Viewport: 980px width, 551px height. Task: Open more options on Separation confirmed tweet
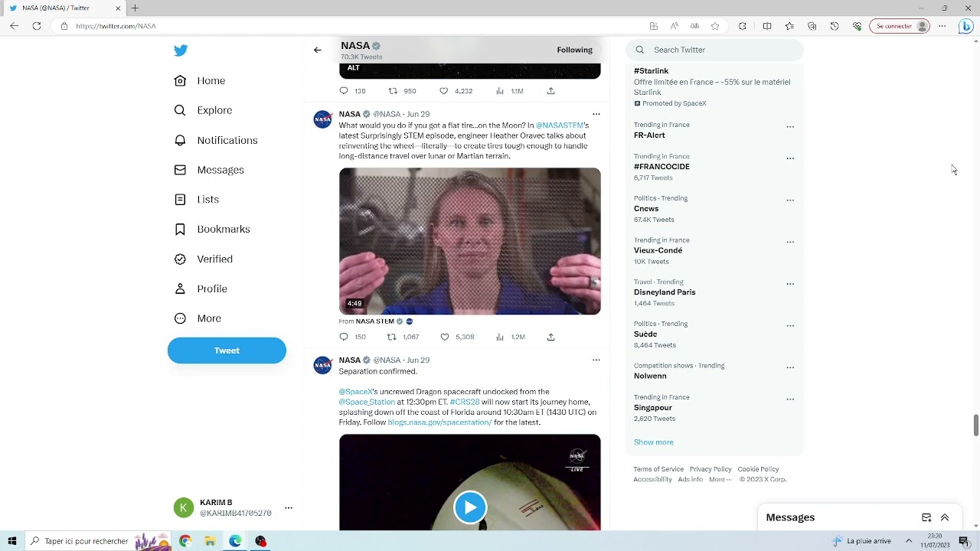[596, 360]
